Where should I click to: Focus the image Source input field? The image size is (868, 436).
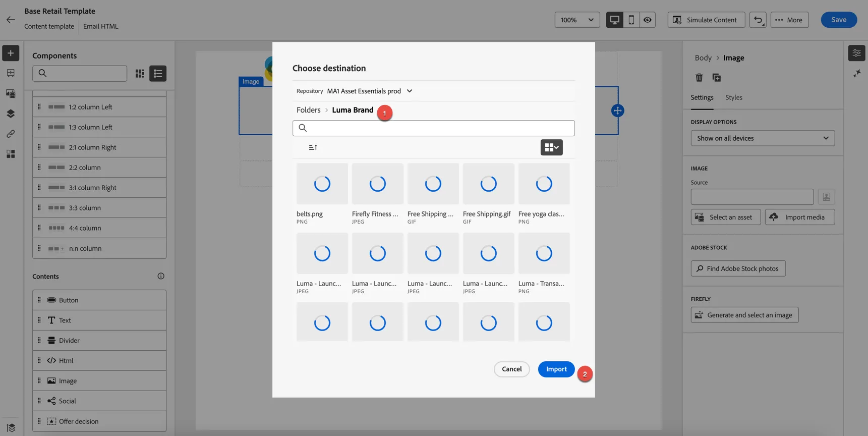pyautogui.click(x=752, y=197)
